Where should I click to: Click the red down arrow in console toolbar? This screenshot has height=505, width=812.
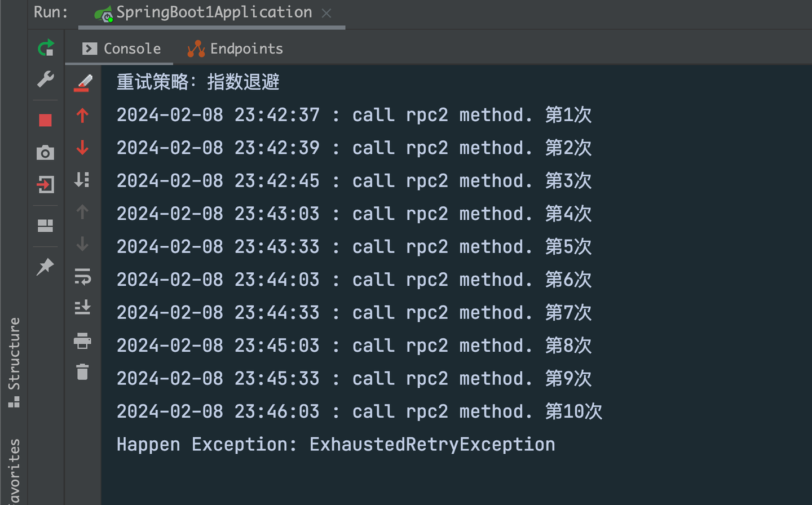[82, 148]
